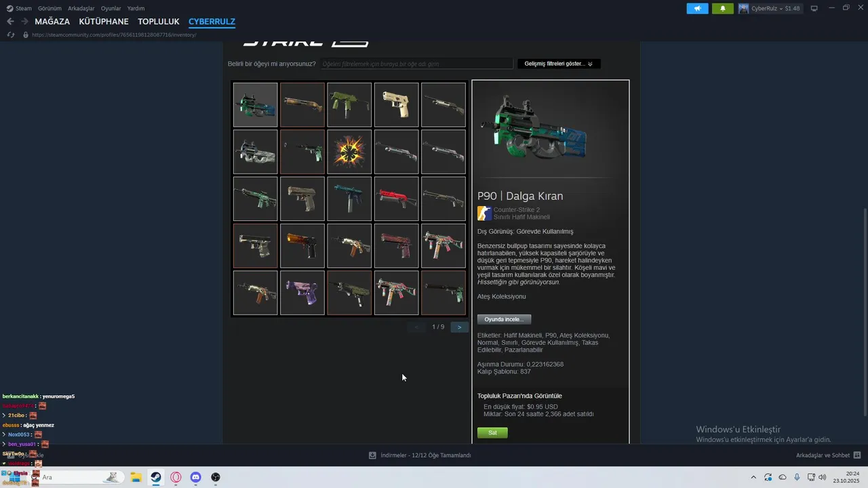868x488 pixels.
Task: Open the CyberRulz account dropdown
Action: (x=769, y=8)
